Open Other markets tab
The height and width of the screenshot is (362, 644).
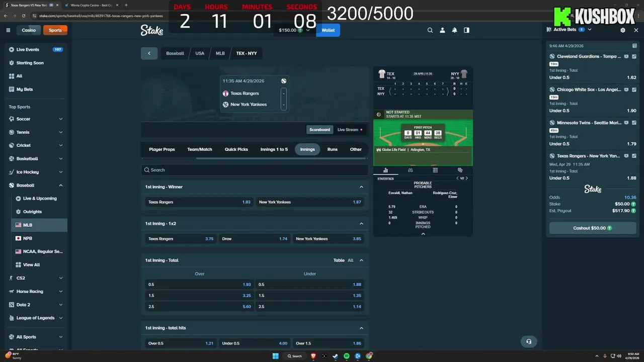click(x=356, y=149)
